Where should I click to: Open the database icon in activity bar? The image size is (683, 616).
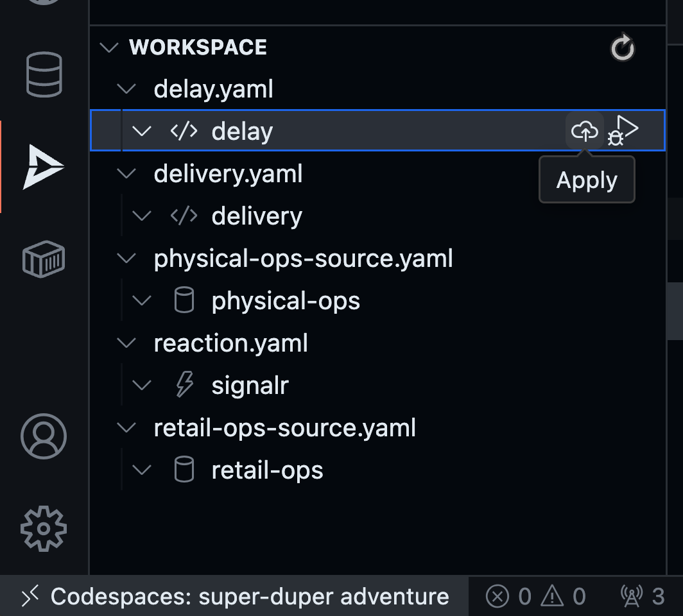click(x=44, y=74)
